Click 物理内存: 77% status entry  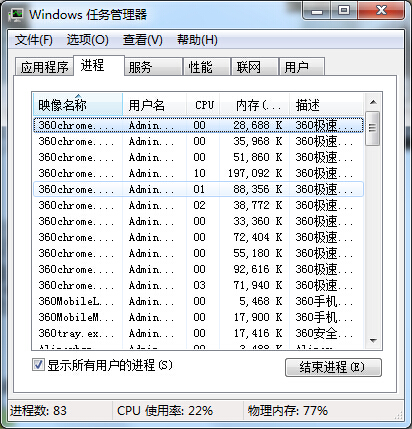(288, 411)
